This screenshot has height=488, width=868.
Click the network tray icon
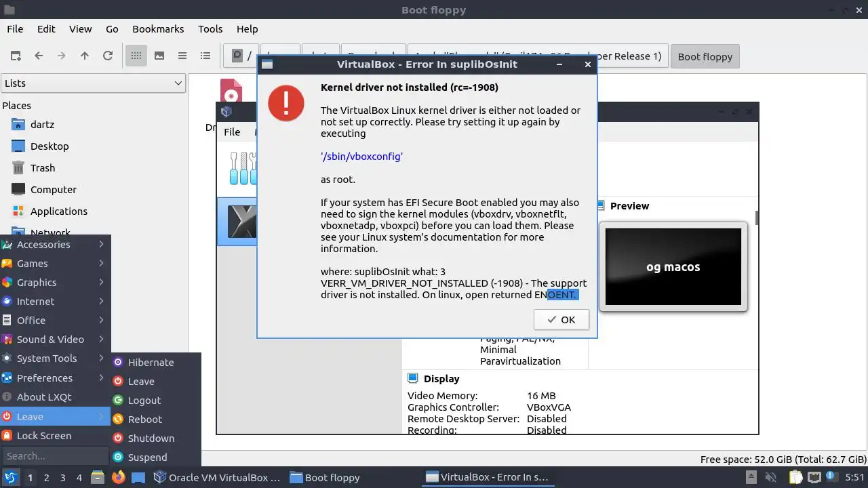click(x=813, y=477)
